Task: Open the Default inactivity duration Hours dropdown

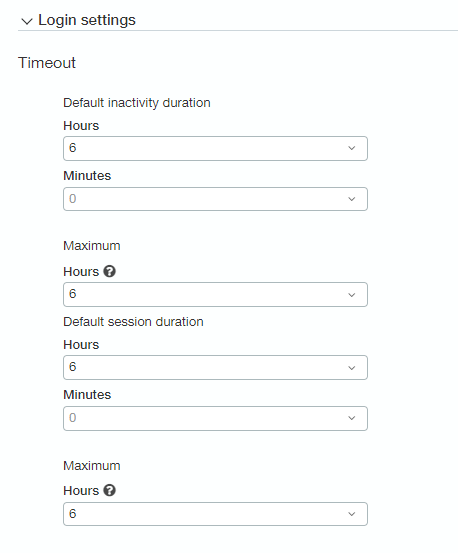Action: click(x=215, y=148)
